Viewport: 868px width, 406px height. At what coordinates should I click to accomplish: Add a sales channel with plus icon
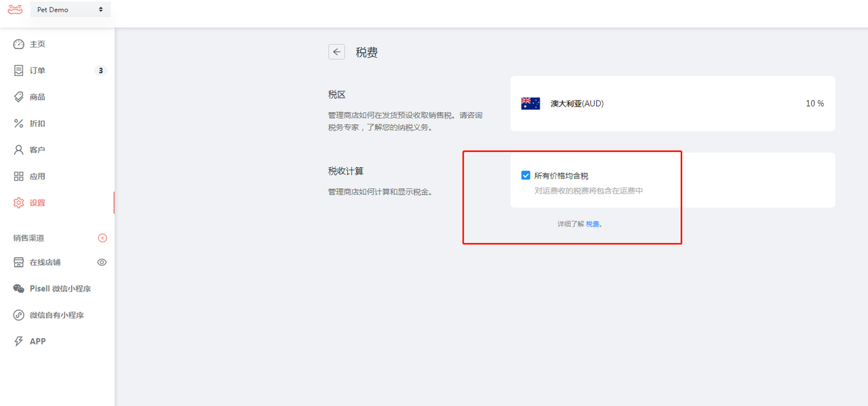click(102, 238)
